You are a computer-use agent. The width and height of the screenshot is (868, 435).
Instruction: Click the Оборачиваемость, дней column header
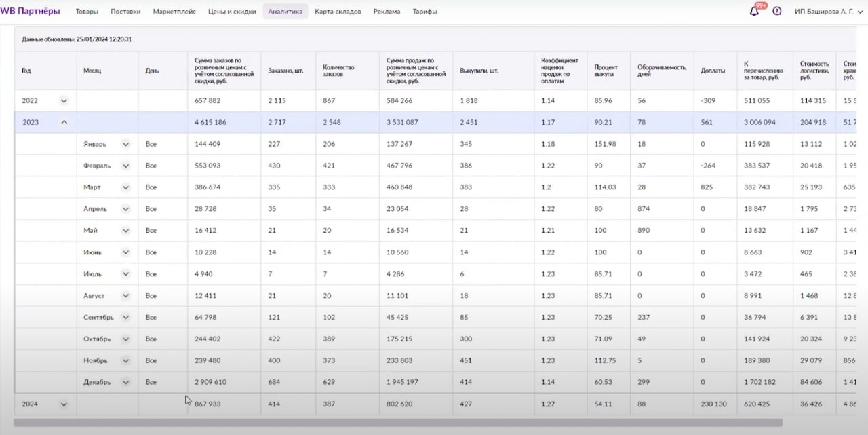[661, 71]
